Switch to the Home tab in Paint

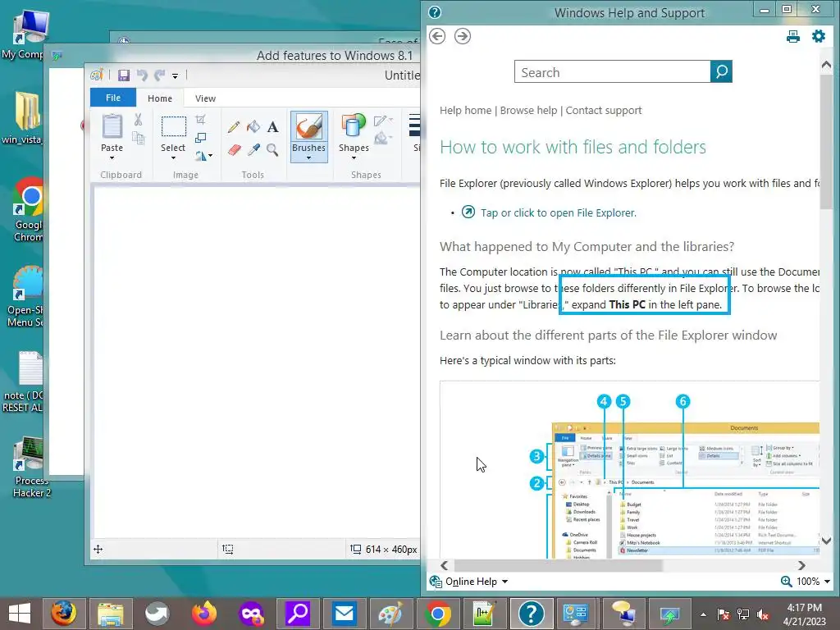click(x=160, y=98)
